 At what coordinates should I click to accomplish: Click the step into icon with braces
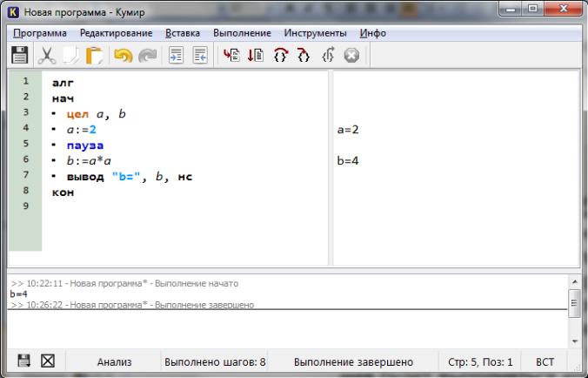(304, 55)
